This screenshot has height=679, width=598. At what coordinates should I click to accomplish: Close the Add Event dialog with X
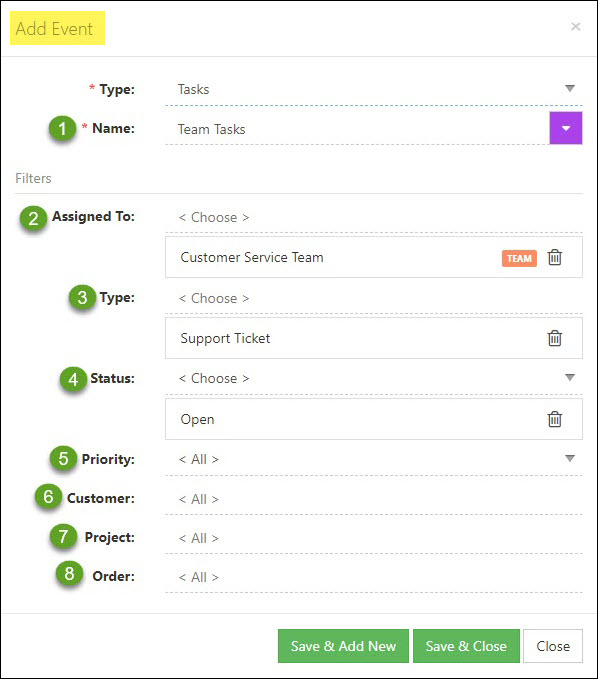tap(575, 26)
